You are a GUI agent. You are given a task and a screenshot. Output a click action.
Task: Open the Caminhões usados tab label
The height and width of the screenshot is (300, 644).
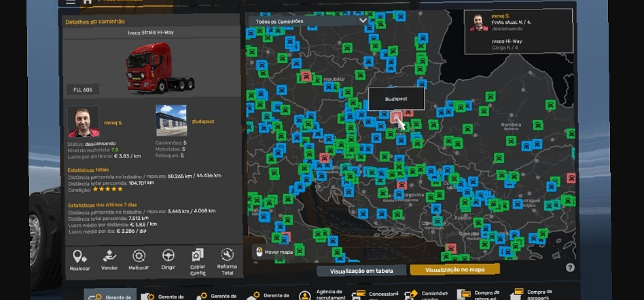click(435, 295)
